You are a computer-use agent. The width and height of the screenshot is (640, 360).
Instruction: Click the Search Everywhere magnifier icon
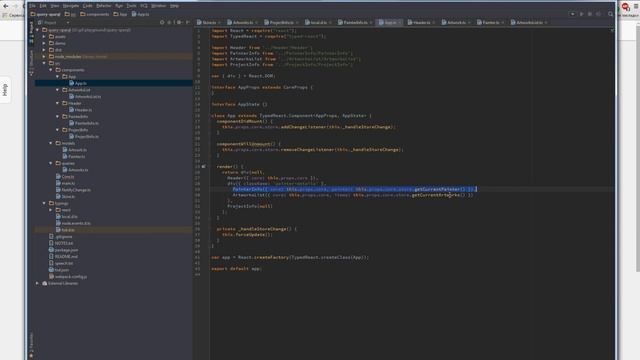(x=611, y=14)
